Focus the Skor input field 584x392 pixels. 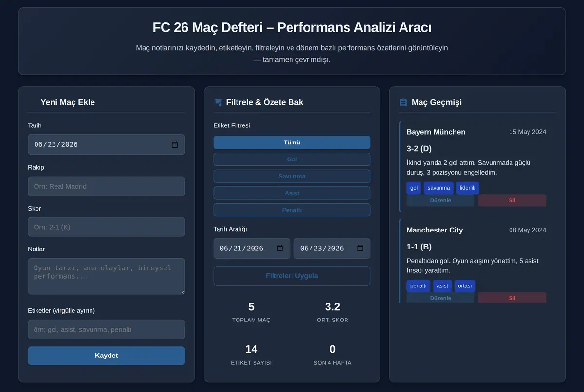(107, 227)
